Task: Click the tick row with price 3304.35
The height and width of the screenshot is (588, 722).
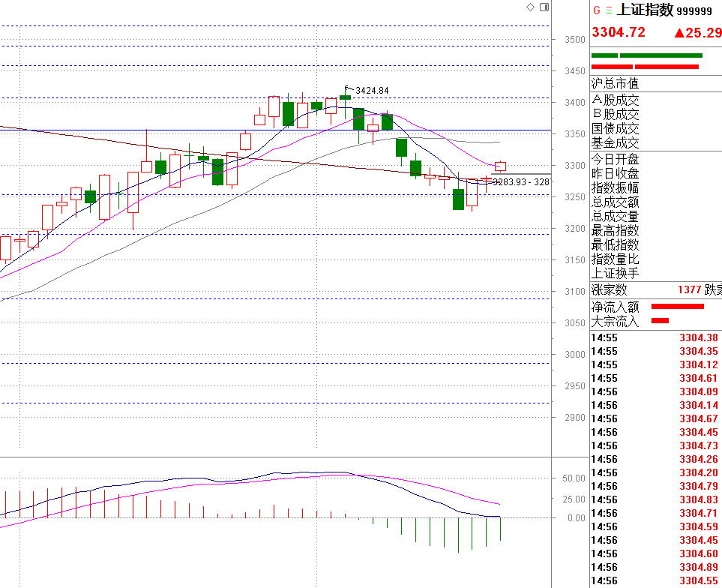Action: [x=656, y=351]
